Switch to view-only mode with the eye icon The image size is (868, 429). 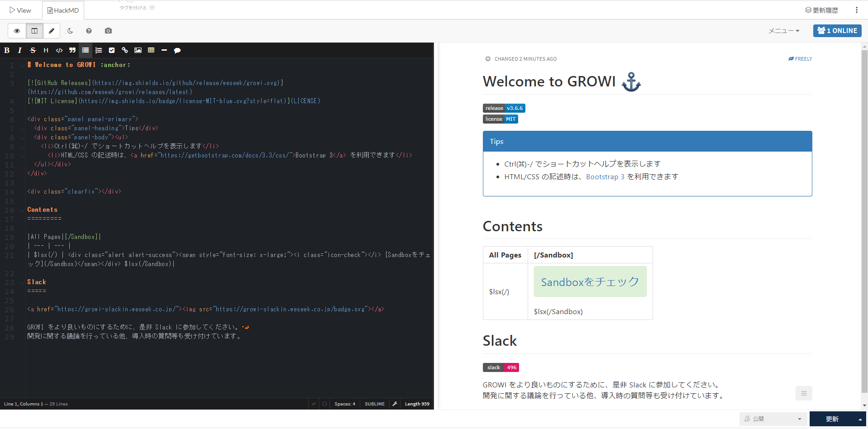point(17,31)
